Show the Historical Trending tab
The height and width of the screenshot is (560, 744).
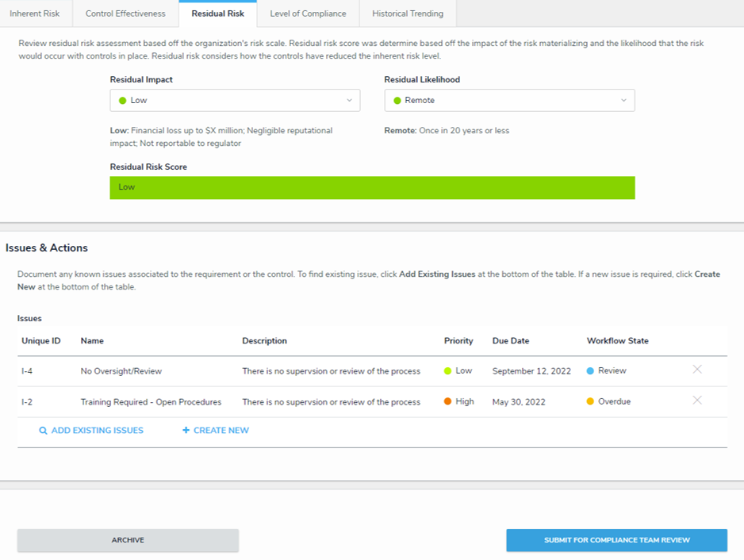tap(408, 13)
